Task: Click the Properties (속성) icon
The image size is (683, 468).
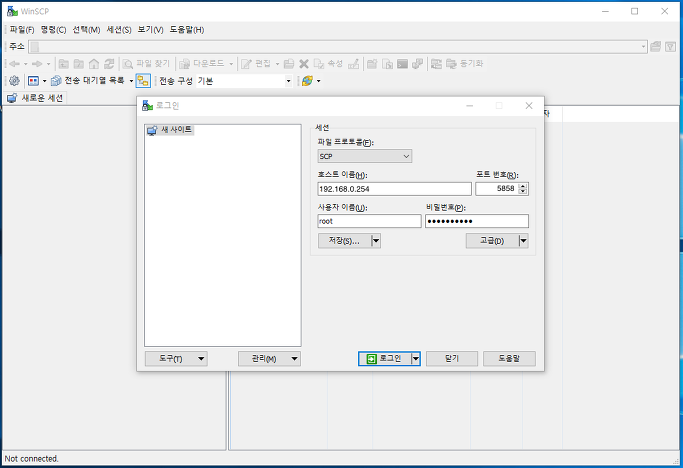Action: point(319,64)
